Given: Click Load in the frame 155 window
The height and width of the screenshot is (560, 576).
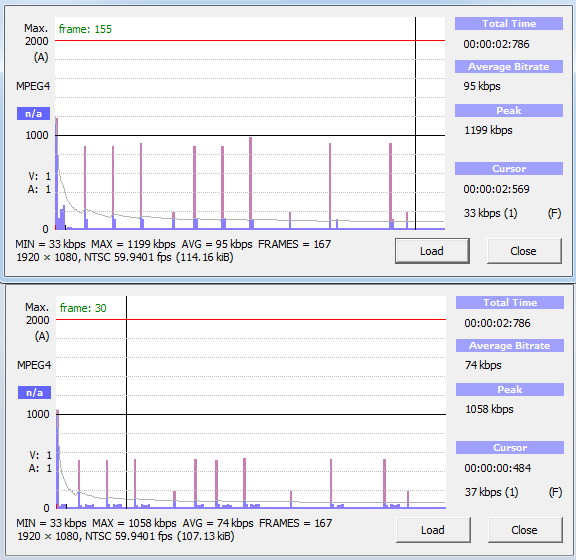Looking at the screenshot, I should pyautogui.click(x=432, y=251).
